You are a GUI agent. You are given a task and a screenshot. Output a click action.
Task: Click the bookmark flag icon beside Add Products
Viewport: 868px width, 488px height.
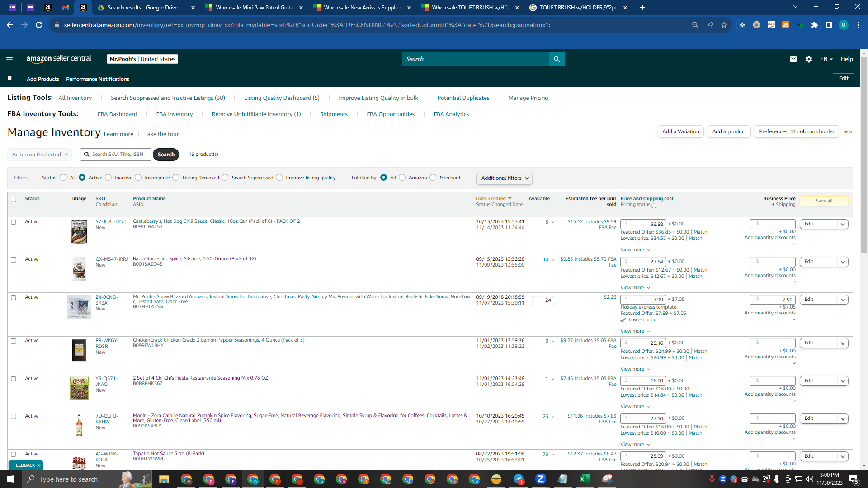(10, 79)
